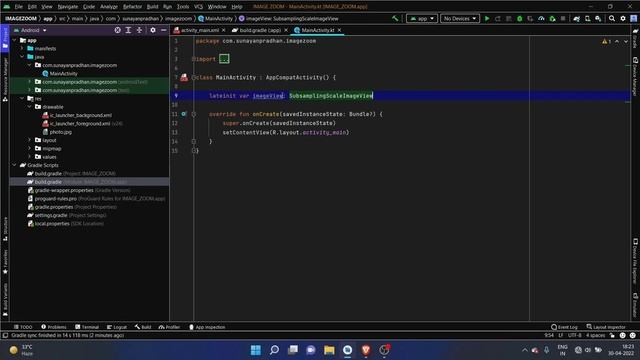Sync project with Gradle files elephant icon
Screen dimensions: 640x360
coord(576,18)
